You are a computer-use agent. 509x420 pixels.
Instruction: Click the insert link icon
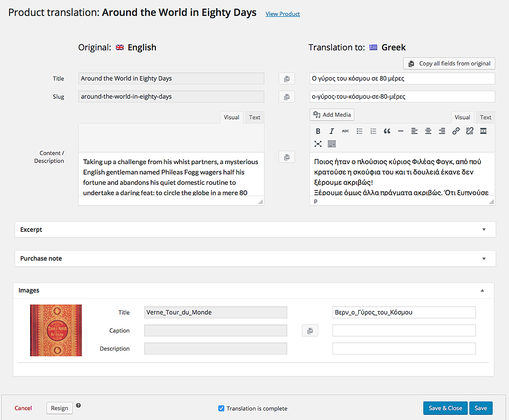click(456, 131)
